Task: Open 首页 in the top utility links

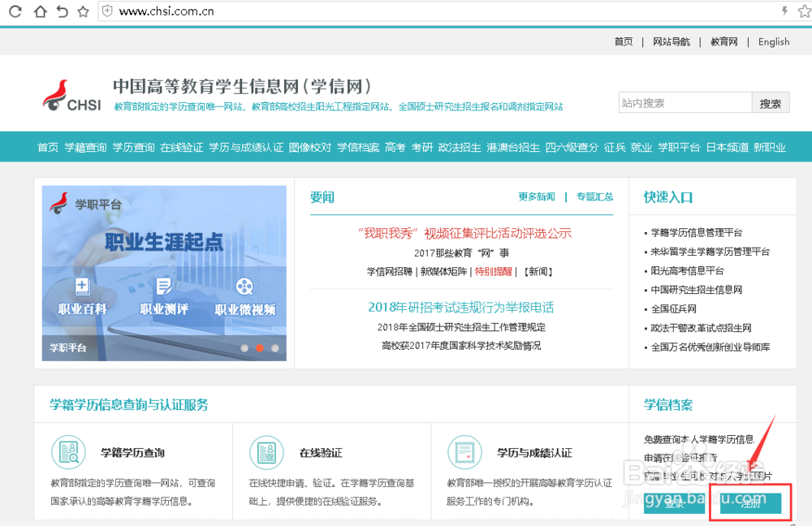Action: click(624, 42)
